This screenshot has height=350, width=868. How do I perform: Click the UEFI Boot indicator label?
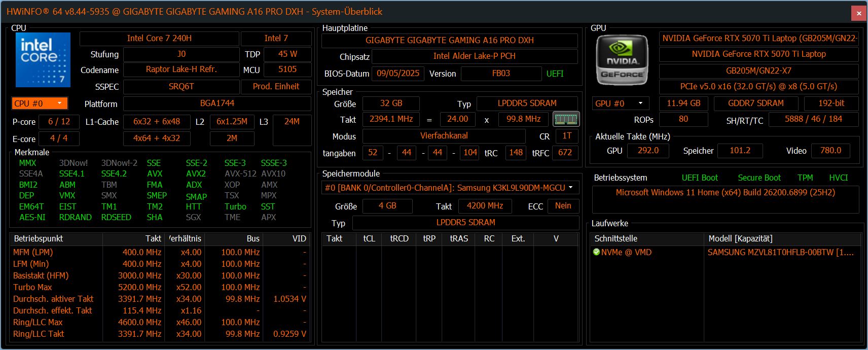[x=700, y=178]
